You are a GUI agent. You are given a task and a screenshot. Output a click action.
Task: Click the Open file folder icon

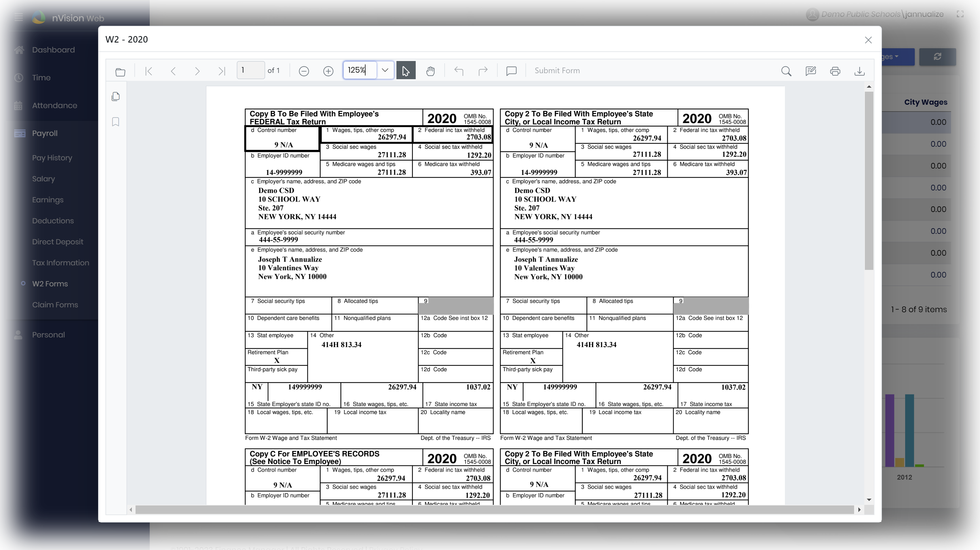[120, 71]
